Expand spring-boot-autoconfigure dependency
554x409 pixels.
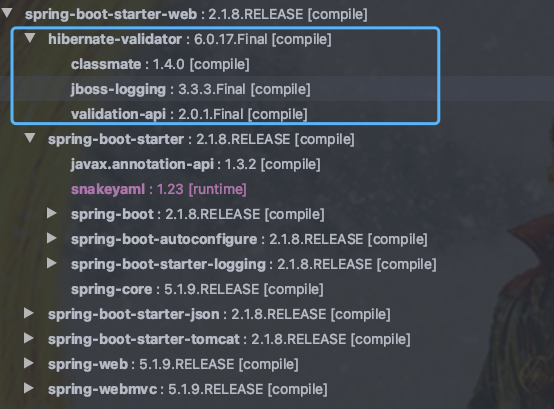click(x=52, y=238)
